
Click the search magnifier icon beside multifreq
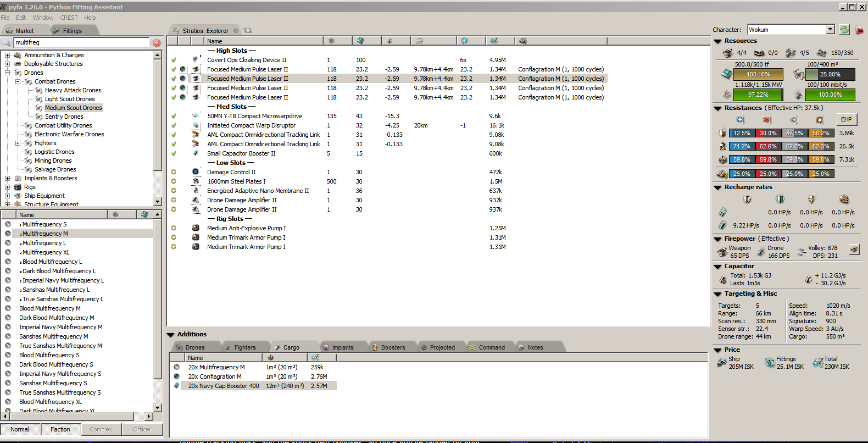click(x=7, y=42)
